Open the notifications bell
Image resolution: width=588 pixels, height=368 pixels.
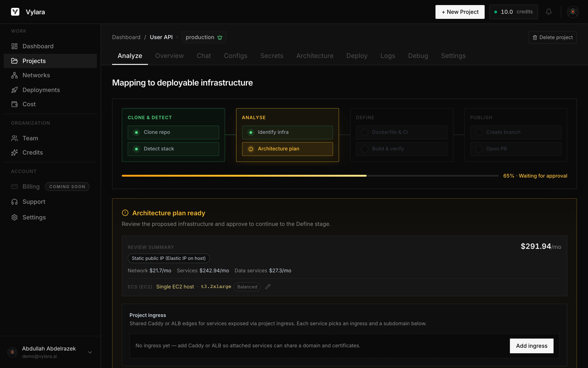click(x=549, y=12)
